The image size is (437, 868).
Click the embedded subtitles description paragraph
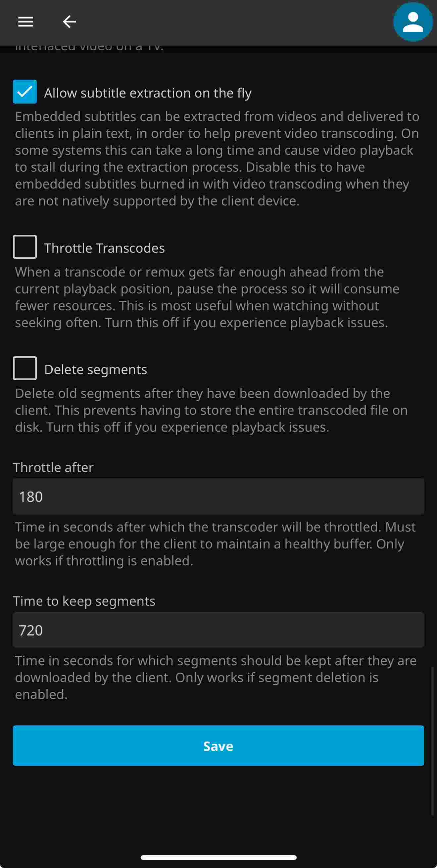pos(216,158)
